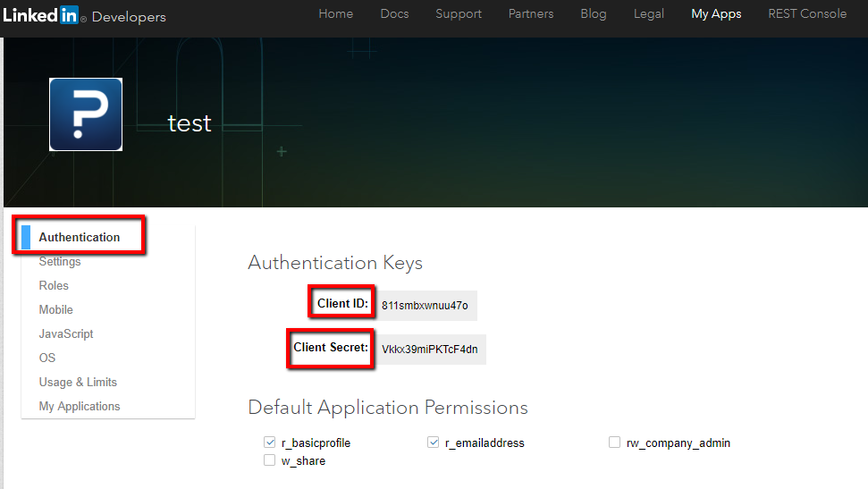Toggle the r_basicprofile permission checkbox
This screenshot has height=489, width=868.
pyautogui.click(x=269, y=443)
